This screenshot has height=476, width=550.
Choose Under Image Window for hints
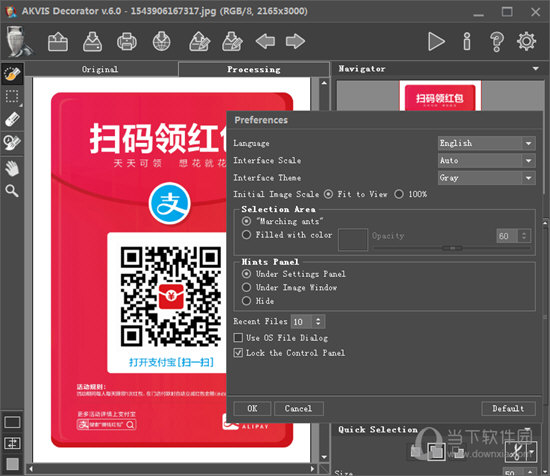(x=247, y=287)
